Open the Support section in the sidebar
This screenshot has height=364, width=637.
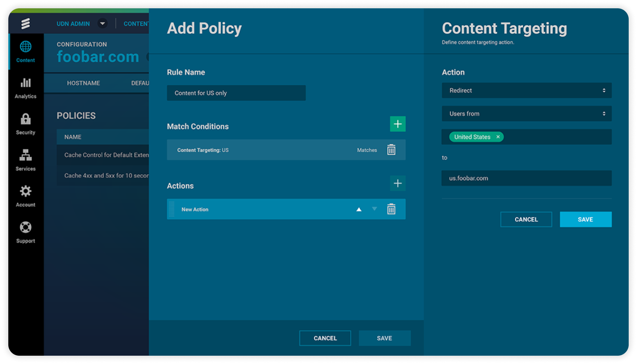click(26, 233)
